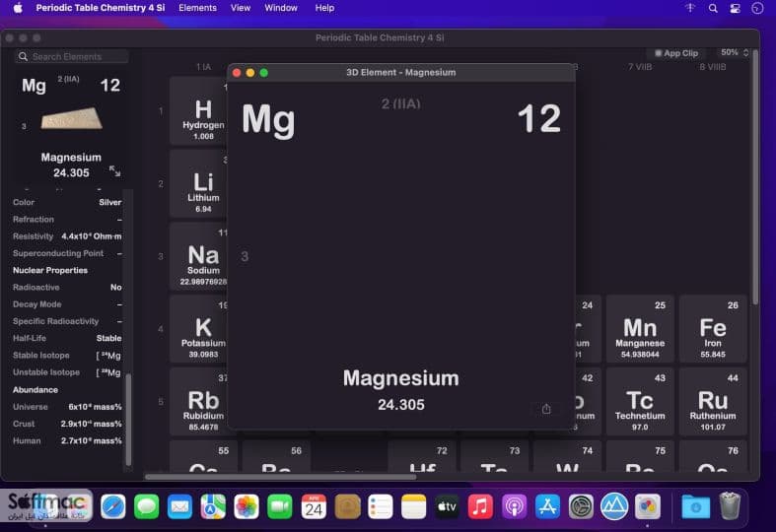Viewport: 776px width, 532px height.
Task: Open Apple TV from the dock
Action: point(447,506)
